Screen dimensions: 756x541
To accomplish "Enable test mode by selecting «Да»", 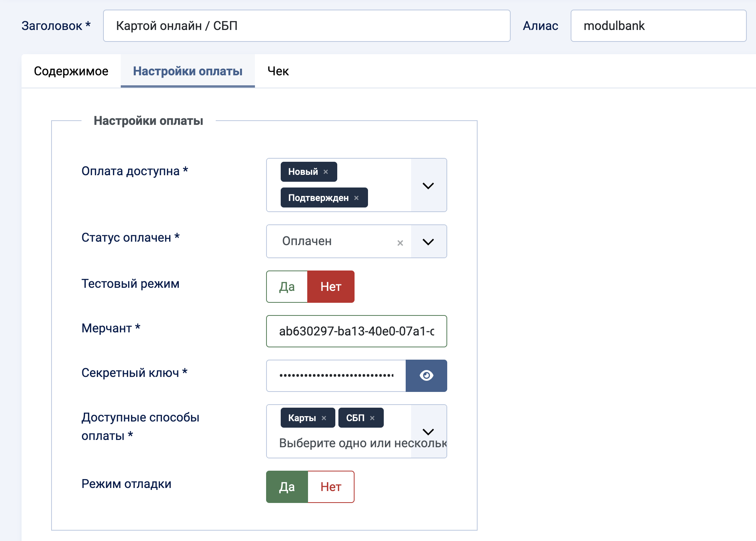I will 286,286.
